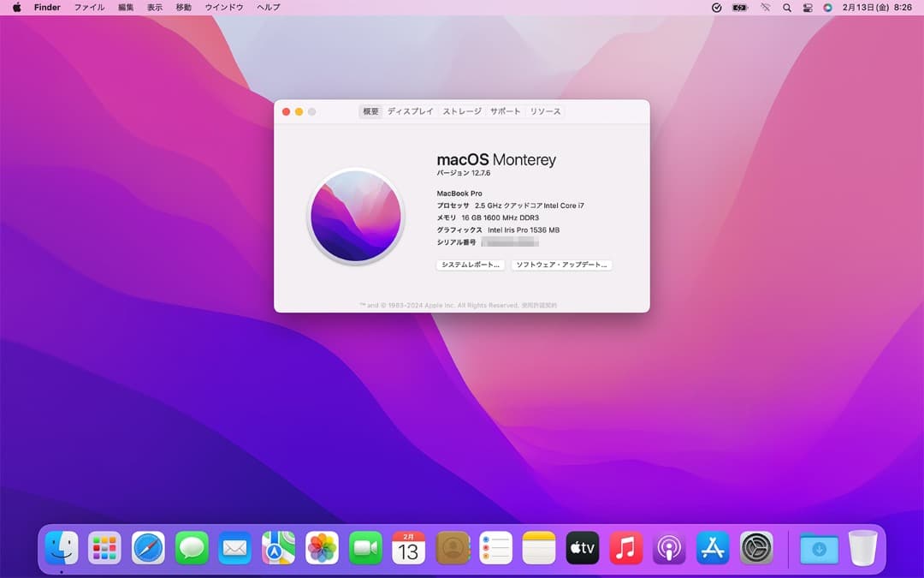Switch to the ディスプレイ tab

coord(411,111)
